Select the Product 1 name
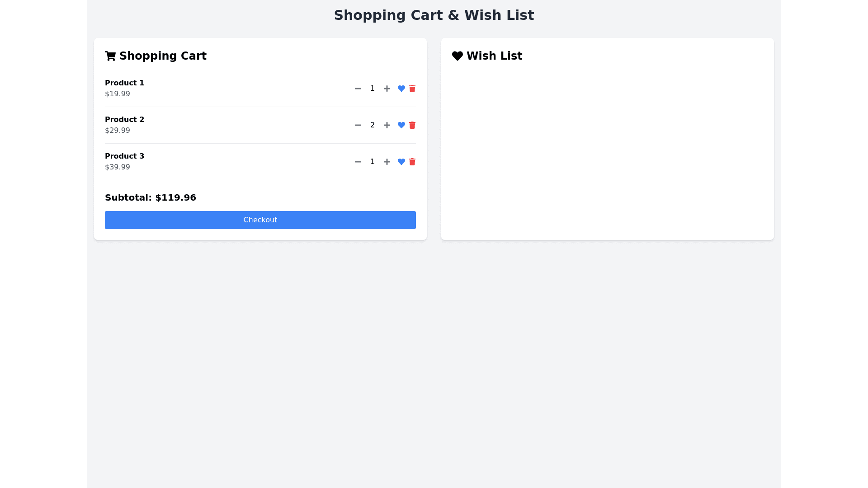The width and height of the screenshot is (868, 488). 124,83
